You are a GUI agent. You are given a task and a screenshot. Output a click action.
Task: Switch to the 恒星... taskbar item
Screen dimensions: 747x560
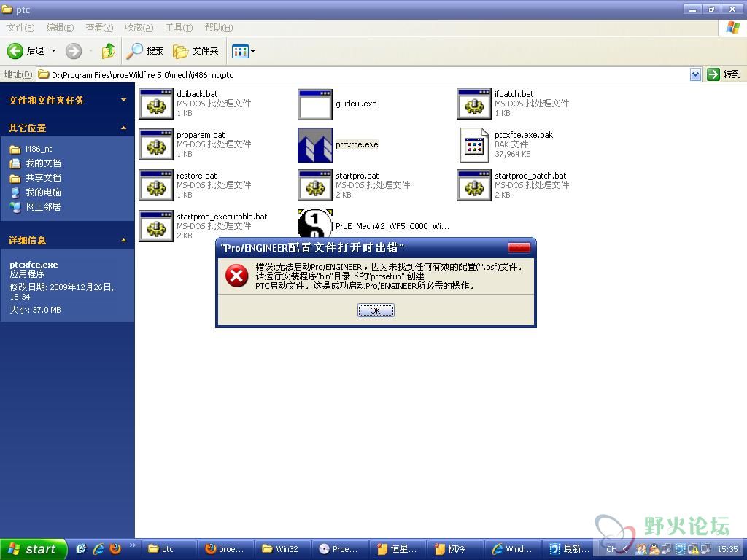(398, 549)
